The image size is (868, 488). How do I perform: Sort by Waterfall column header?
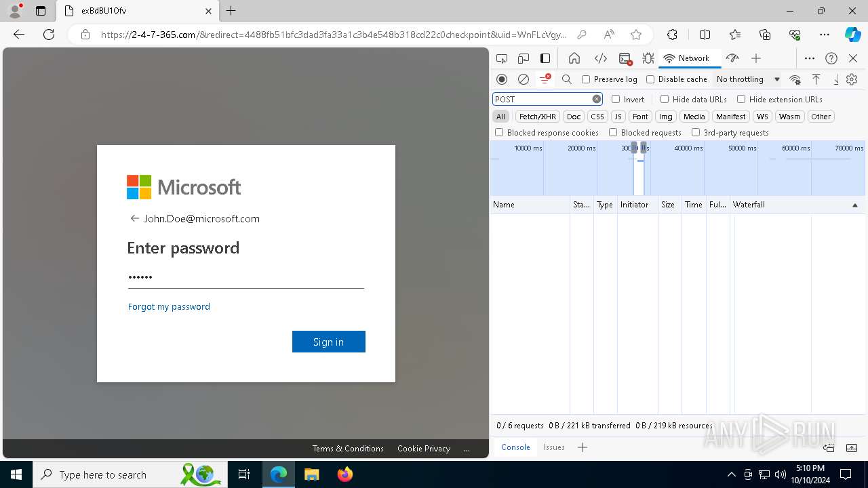797,205
